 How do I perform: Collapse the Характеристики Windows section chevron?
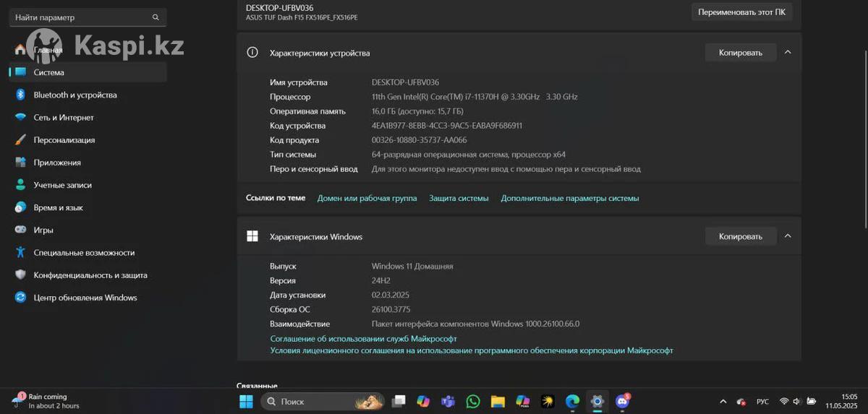click(788, 236)
